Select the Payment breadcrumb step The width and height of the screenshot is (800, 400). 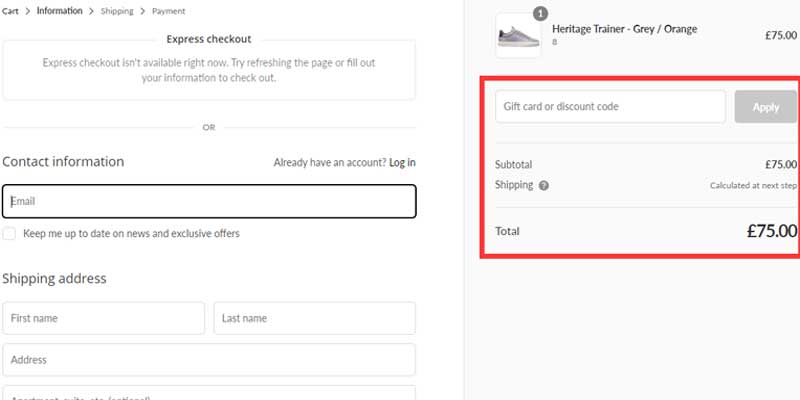click(168, 11)
